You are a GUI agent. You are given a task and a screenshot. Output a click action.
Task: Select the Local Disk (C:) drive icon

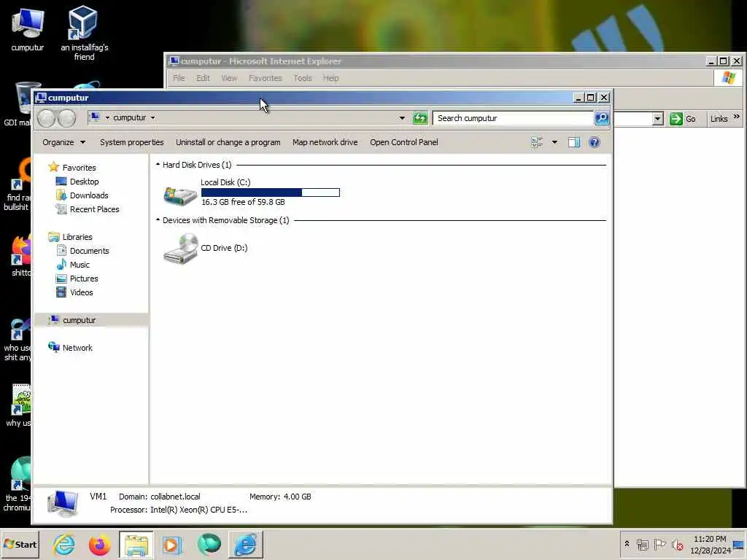tap(180, 195)
